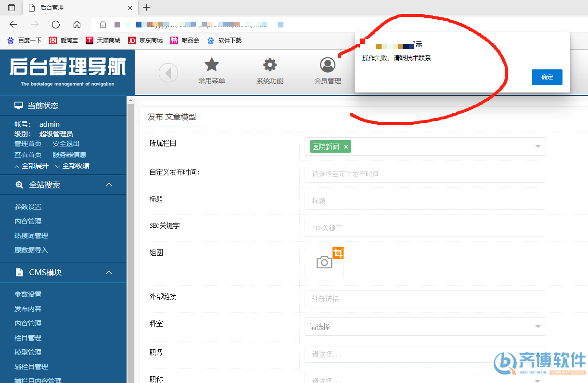
Task: Click the SEO关键字 input field
Action: (425, 228)
